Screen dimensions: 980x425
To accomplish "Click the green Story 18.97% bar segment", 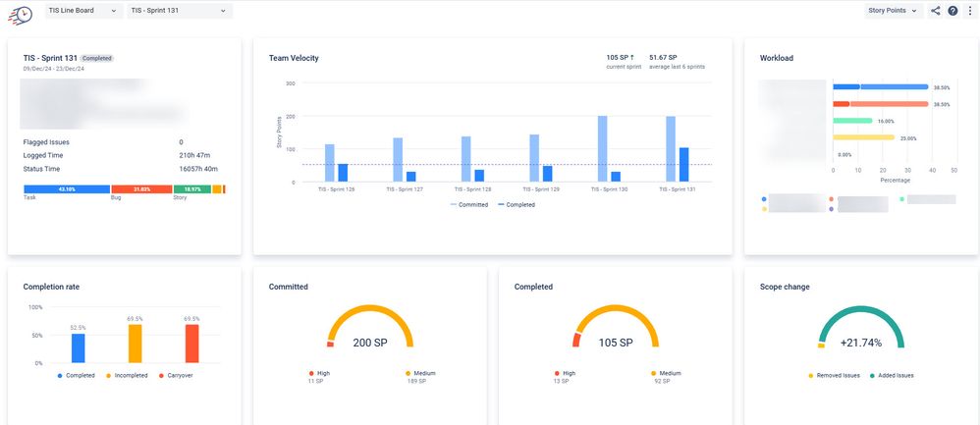I will [x=192, y=188].
